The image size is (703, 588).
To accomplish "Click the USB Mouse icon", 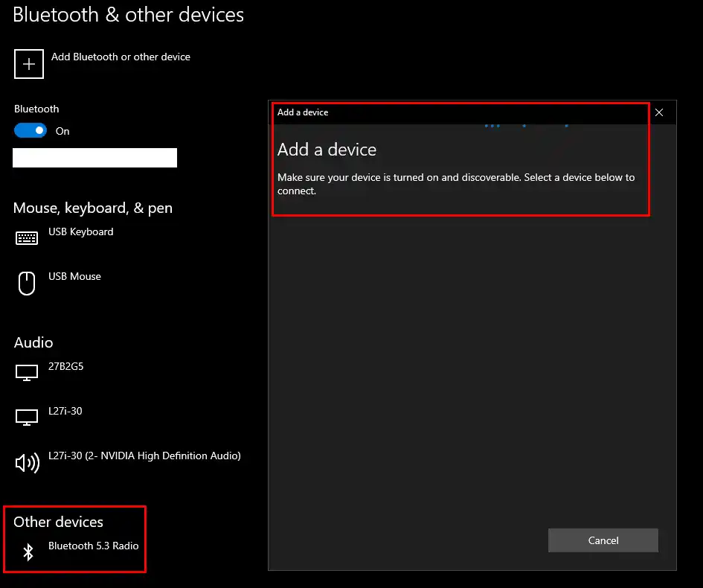I will pyautogui.click(x=27, y=283).
